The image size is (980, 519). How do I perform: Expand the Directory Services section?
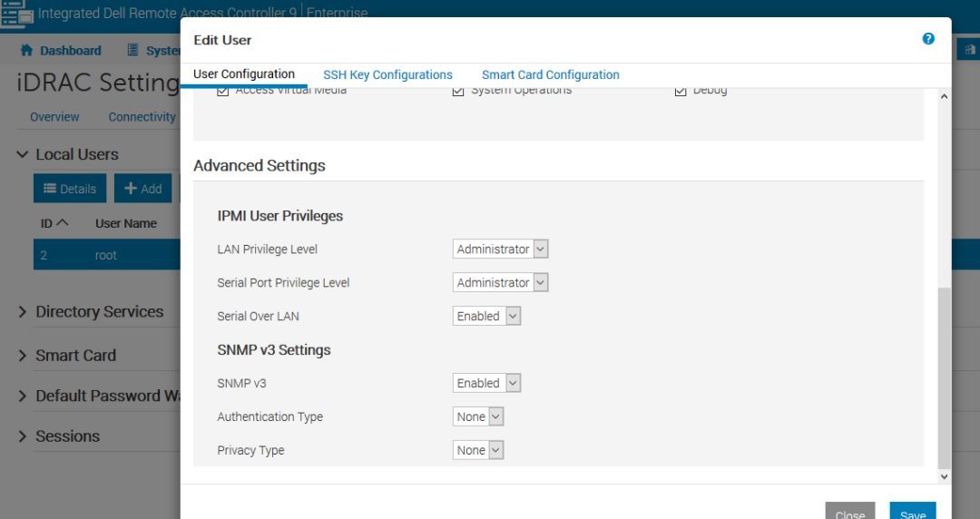23,312
